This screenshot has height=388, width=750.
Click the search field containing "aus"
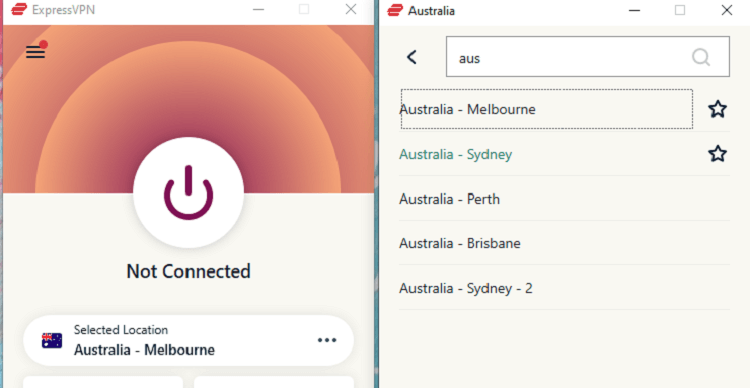588,56
